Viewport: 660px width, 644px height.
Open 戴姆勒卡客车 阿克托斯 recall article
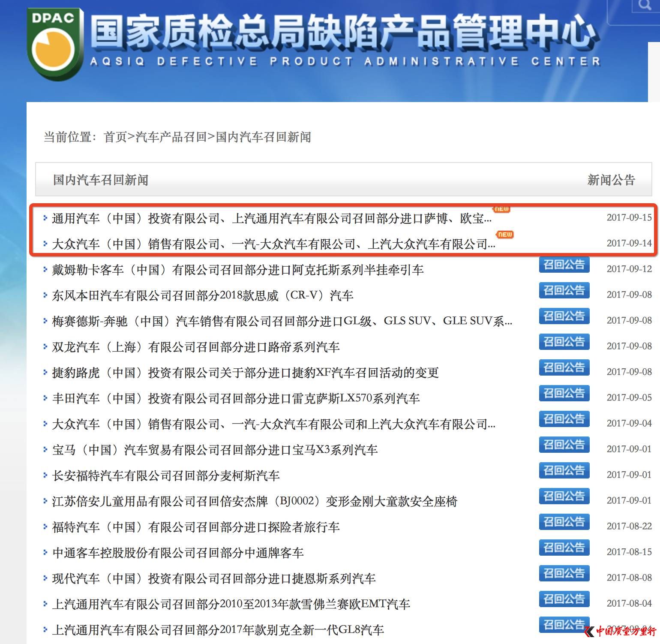pyautogui.click(x=238, y=270)
